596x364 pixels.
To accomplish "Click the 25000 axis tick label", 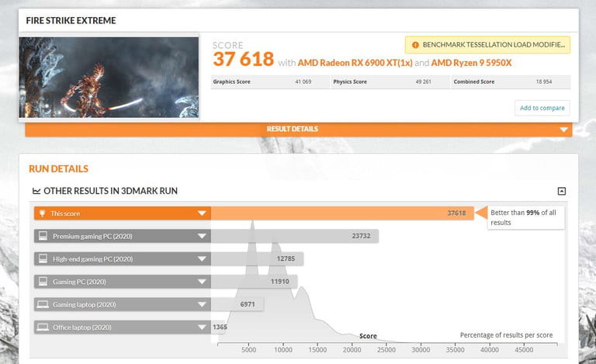I will tap(386, 350).
